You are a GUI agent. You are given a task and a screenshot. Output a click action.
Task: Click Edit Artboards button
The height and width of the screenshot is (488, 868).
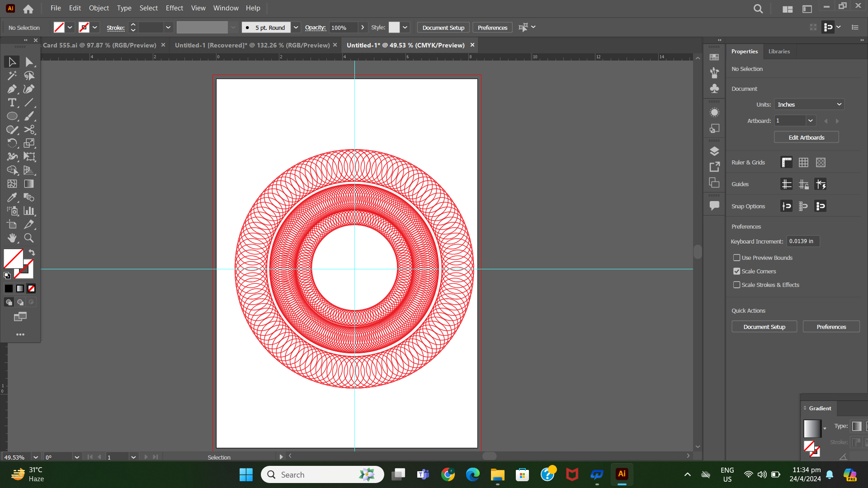coord(807,137)
